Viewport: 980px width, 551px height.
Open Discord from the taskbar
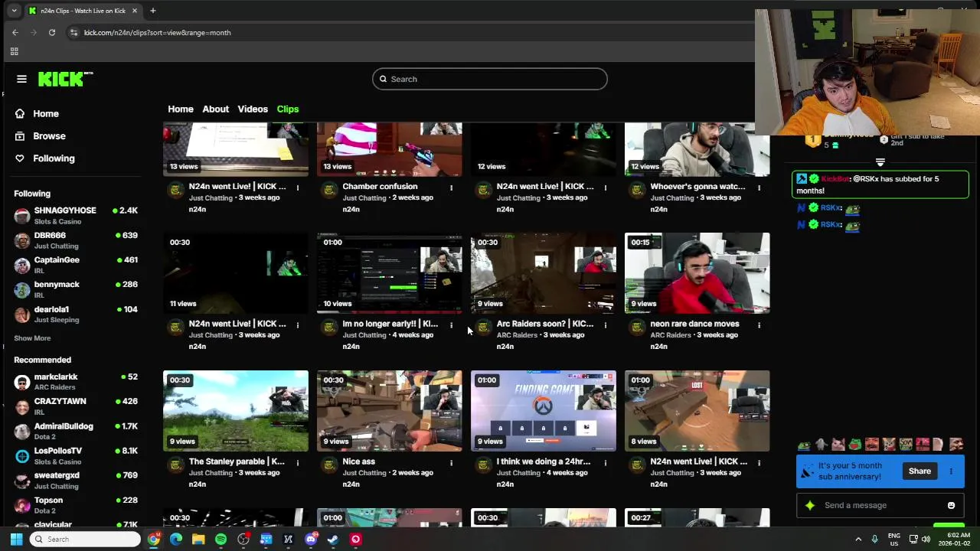click(x=311, y=540)
